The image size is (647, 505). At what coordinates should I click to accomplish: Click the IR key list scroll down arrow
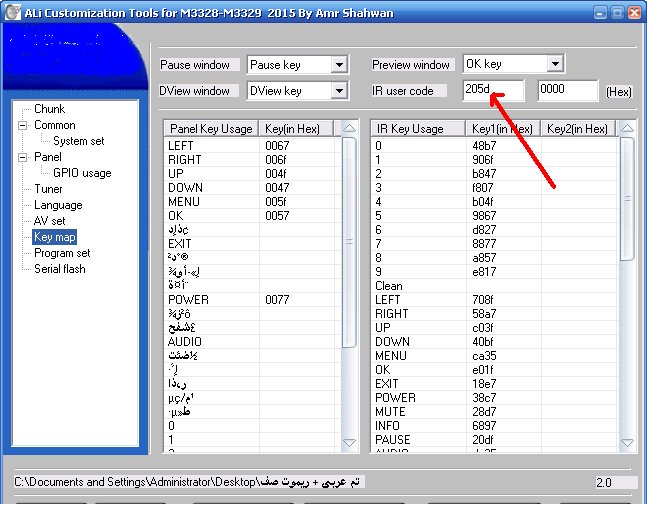click(627, 443)
